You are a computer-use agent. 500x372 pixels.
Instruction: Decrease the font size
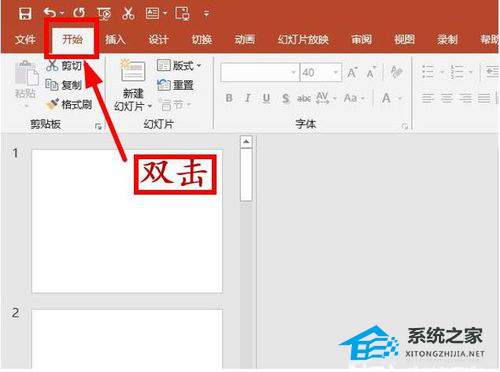[x=371, y=72]
